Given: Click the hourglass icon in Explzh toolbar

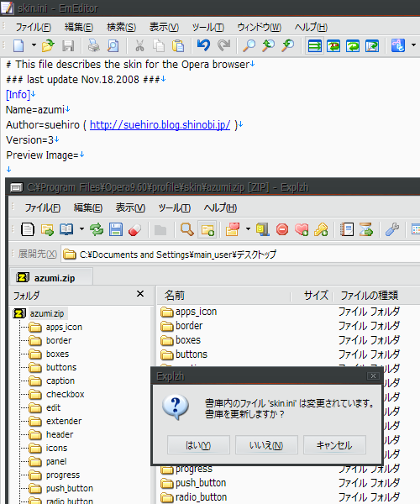Looking at the screenshot, I should (366, 229).
